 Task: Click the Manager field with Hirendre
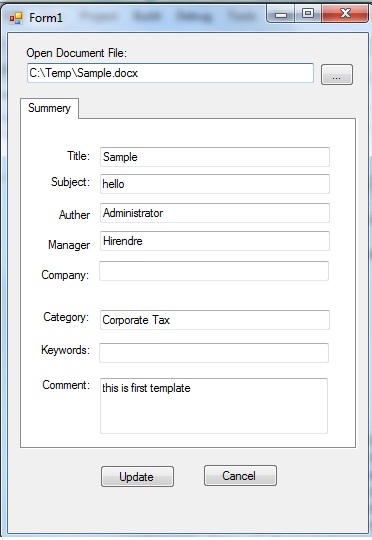point(215,241)
